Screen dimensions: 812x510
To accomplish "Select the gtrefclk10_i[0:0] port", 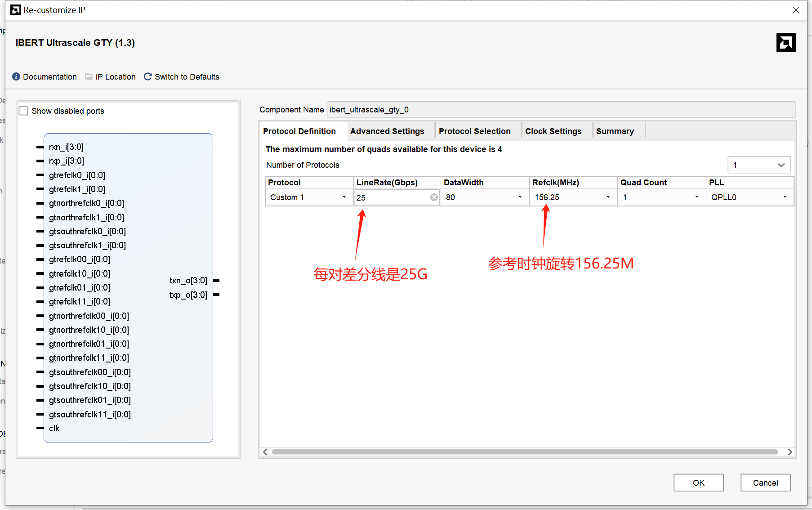I will click(80, 273).
